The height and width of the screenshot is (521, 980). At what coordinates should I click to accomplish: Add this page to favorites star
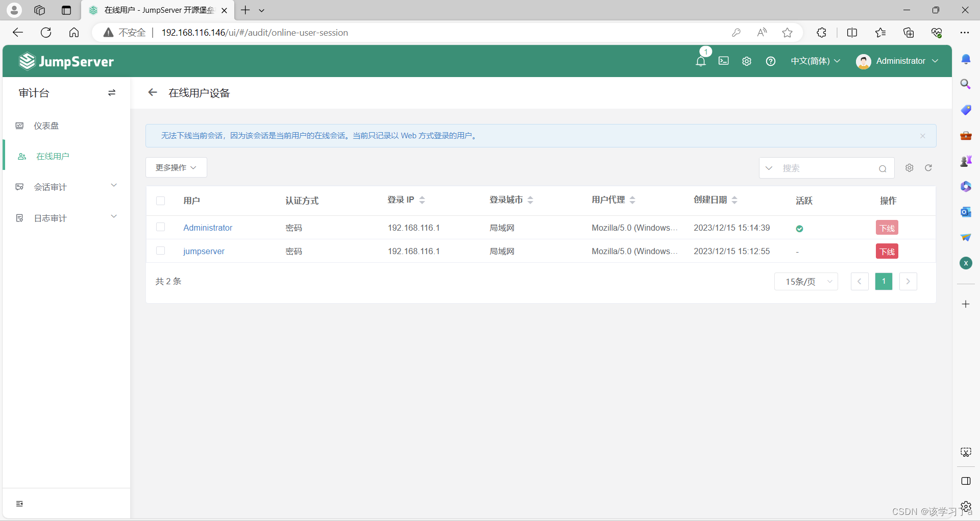[x=788, y=33]
